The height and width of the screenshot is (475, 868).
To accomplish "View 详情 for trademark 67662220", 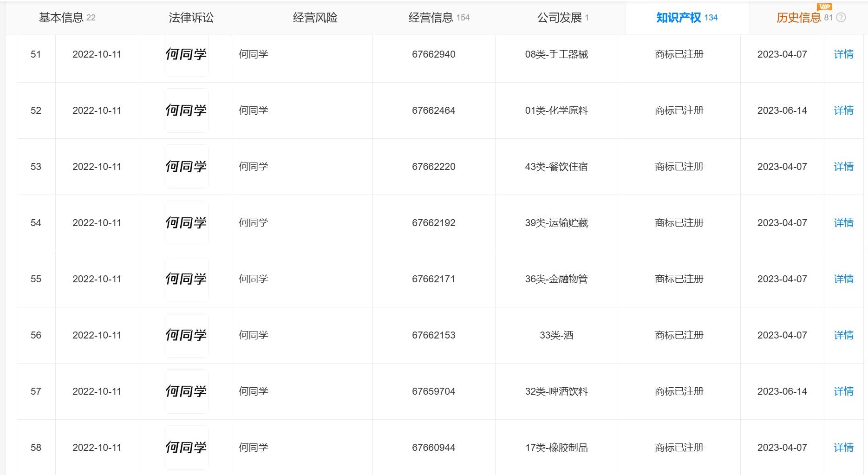I will tap(843, 167).
